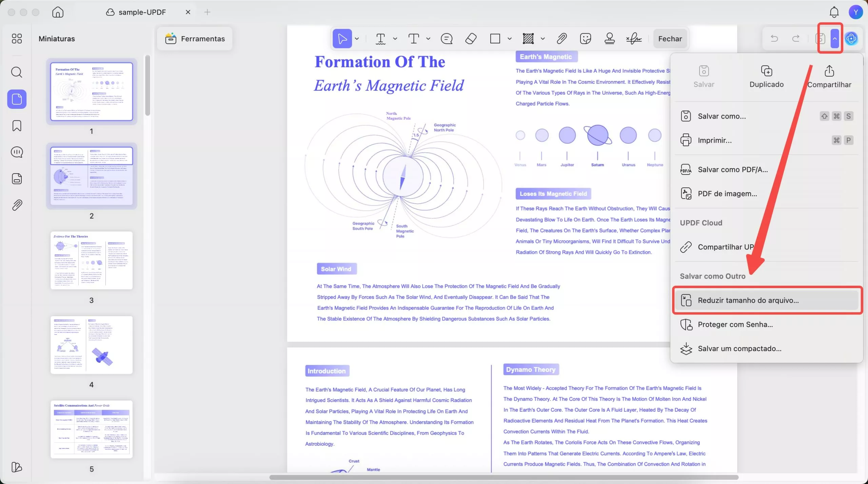This screenshot has height=484, width=868.
Task: Select the cursor selection tool
Action: point(342,39)
